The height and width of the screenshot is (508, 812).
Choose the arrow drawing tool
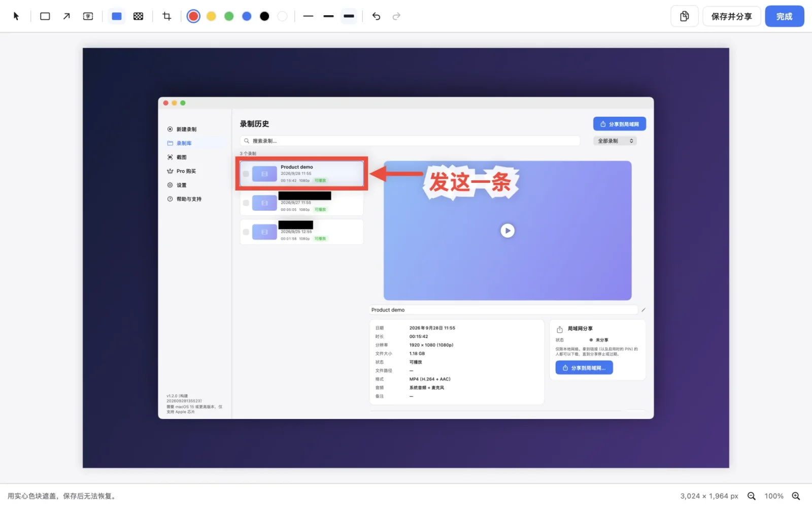(66, 16)
